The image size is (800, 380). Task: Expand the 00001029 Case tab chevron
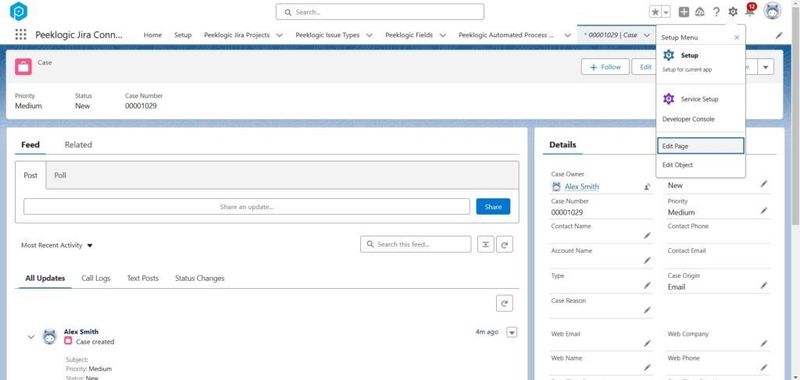click(x=647, y=35)
